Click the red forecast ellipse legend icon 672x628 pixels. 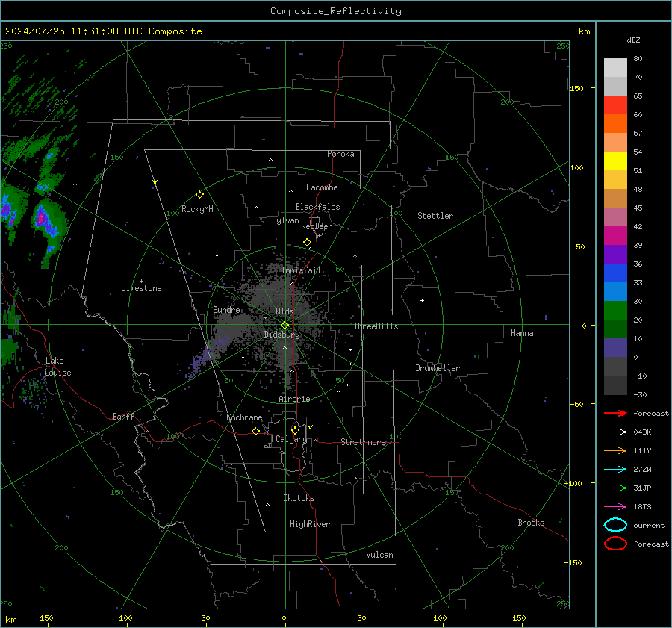tap(615, 544)
